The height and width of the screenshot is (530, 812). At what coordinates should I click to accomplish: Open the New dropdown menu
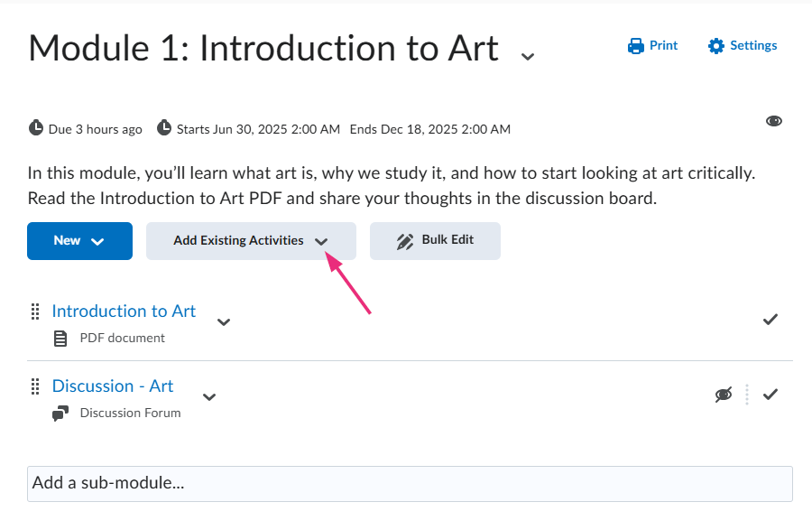coord(79,241)
